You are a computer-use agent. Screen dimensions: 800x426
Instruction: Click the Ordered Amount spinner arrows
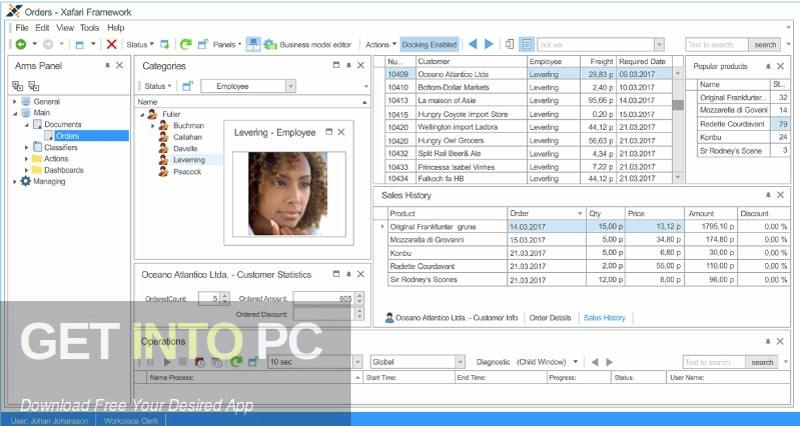[x=360, y=298]
